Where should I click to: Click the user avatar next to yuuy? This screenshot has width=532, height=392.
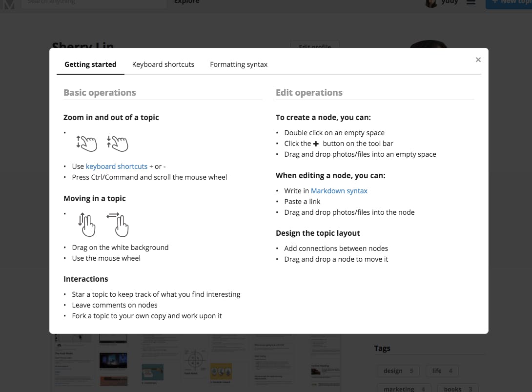coord(431,3)
